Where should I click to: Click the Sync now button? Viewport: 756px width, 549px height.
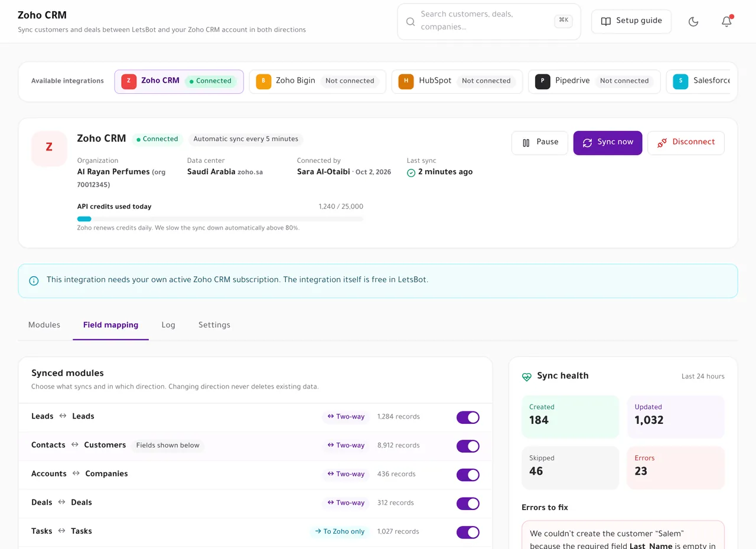click(x=608, y=143)
